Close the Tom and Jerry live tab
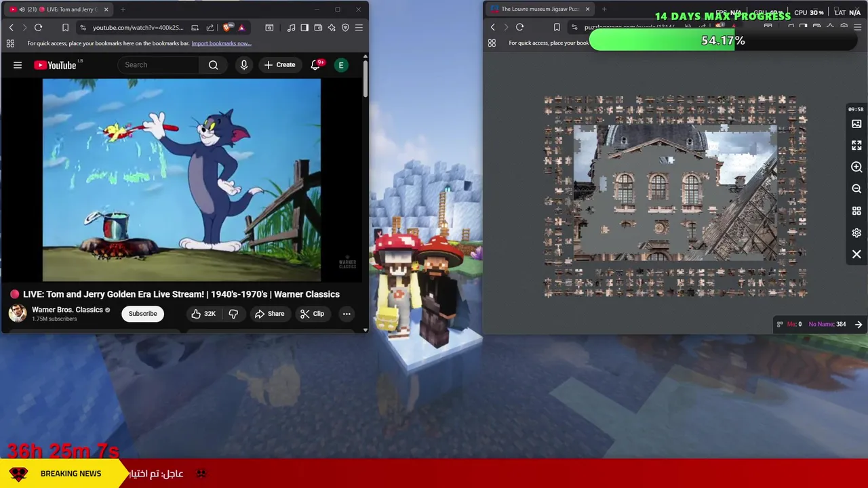The width and height of the screenshot is (868, 488). 106,9
